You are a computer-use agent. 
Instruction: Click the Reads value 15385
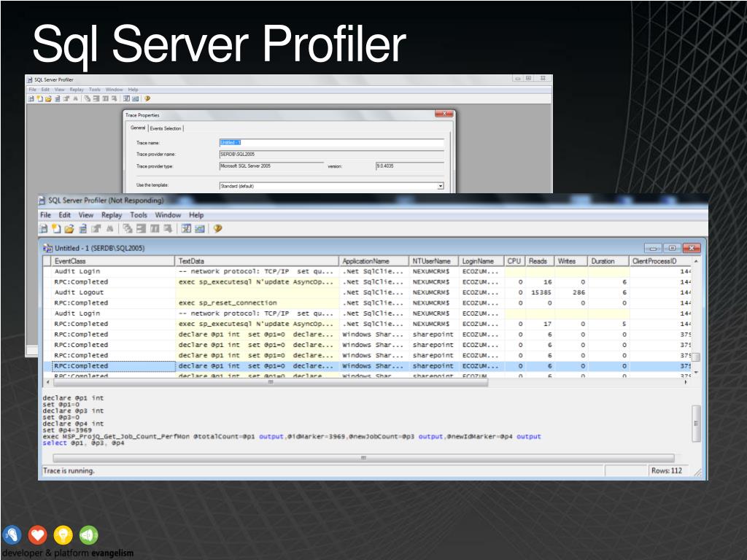click(541, 292)
